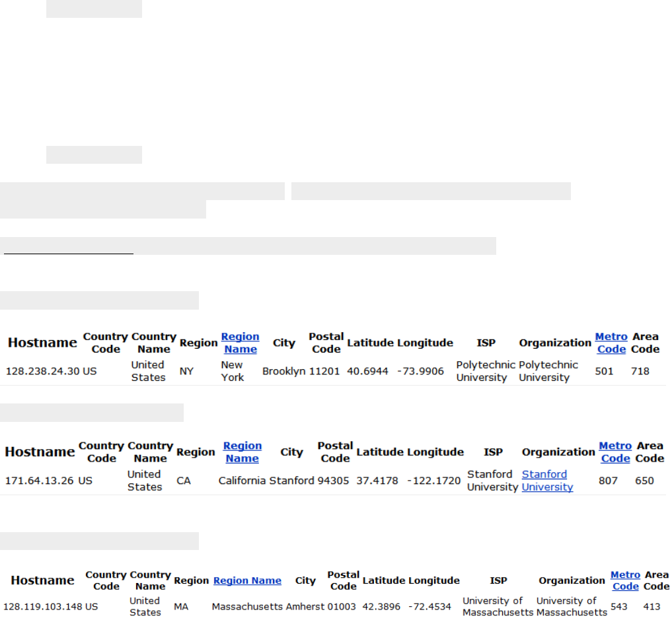Select hostname 128.238.24.30
672x620 pixels.
(42, 371)
